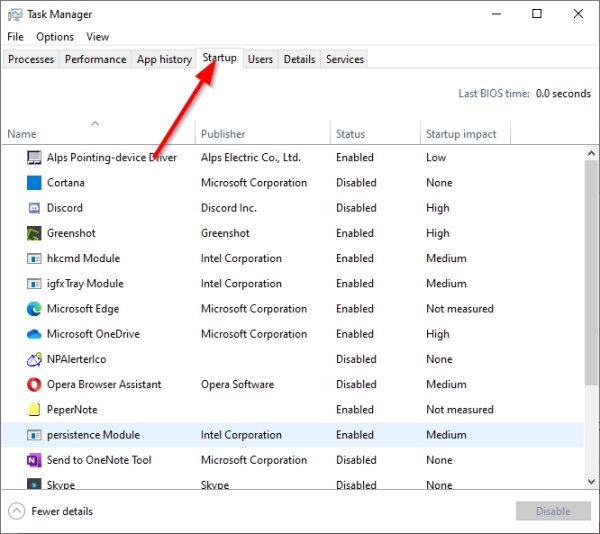
Task: Click the vertical scrollbar thumb
Action: tap(591, 273)
